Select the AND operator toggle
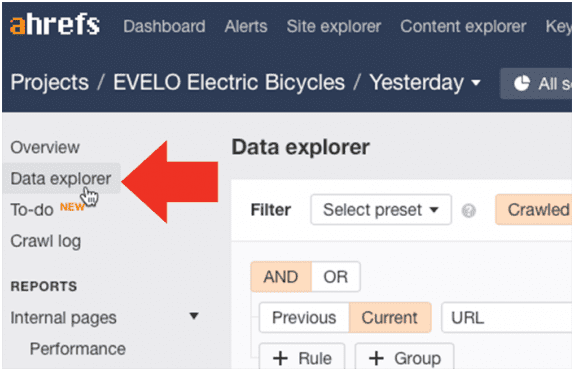Viewport: 574px width, 371px height. [x=281, y=277]
